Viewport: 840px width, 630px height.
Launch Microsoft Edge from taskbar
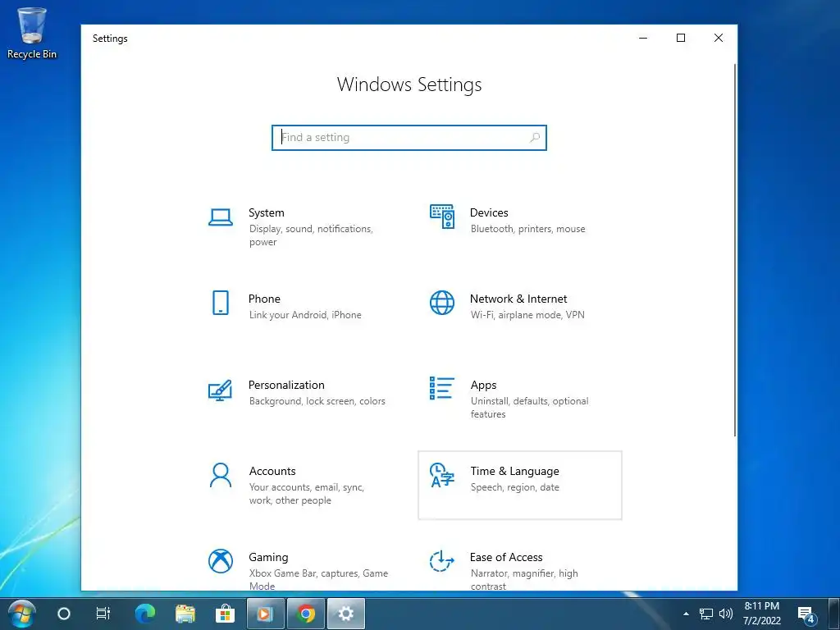click(x=144, y=614)
